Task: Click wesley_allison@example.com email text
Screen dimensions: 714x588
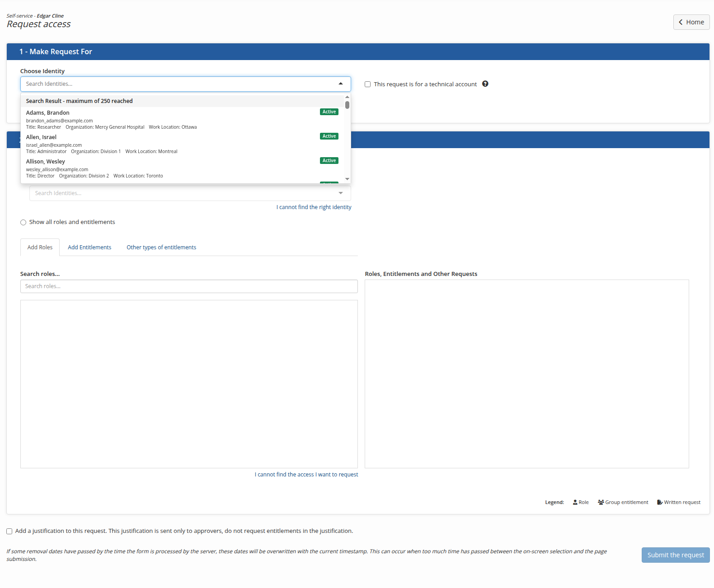Action: pos(57,169)
